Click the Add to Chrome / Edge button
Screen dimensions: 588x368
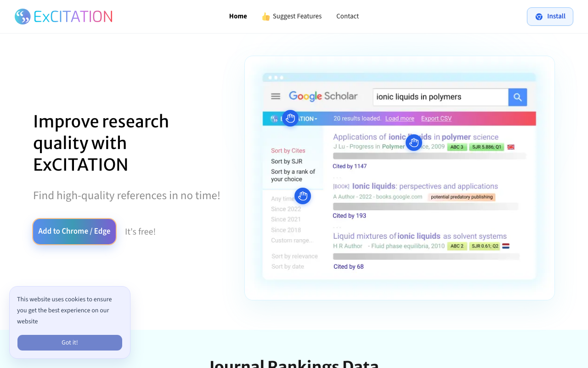click(74, 231)
